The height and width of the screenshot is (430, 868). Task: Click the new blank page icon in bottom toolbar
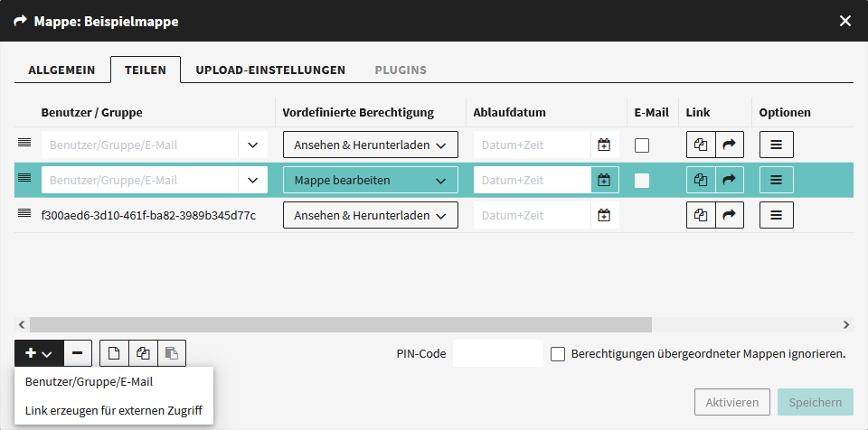tap(114, 353)
